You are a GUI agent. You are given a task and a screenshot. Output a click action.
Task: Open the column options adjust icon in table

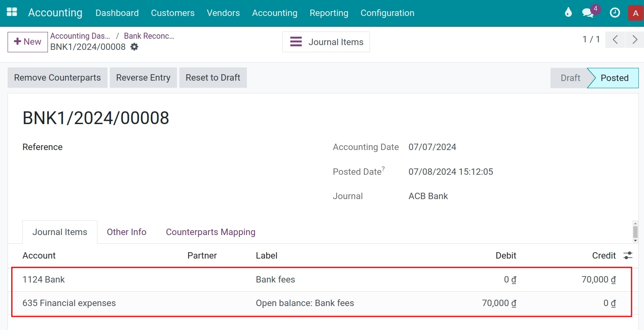click(628, 255)
